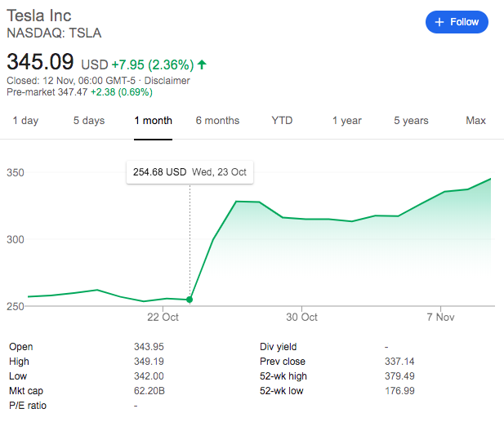Select the 1 day range tab

click(25, 121)
